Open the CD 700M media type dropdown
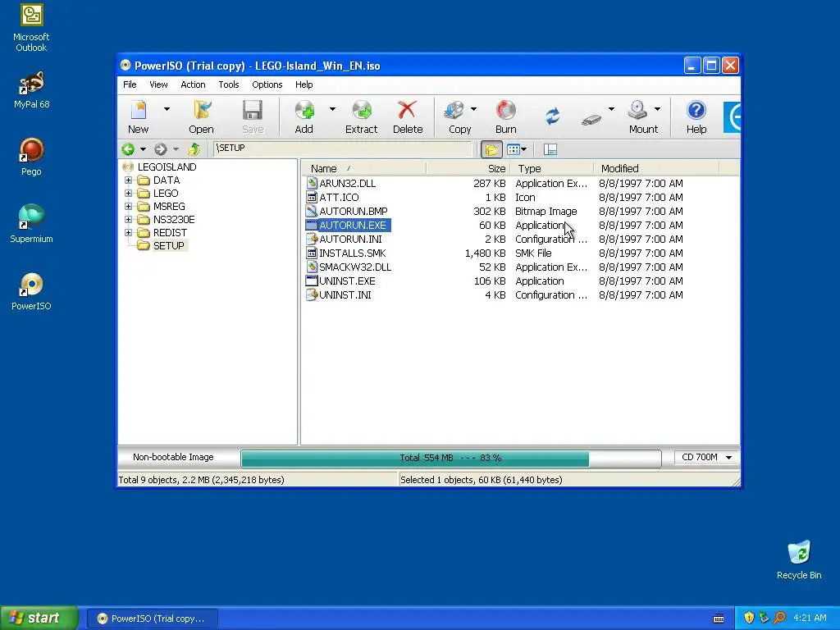 (706, 457)
